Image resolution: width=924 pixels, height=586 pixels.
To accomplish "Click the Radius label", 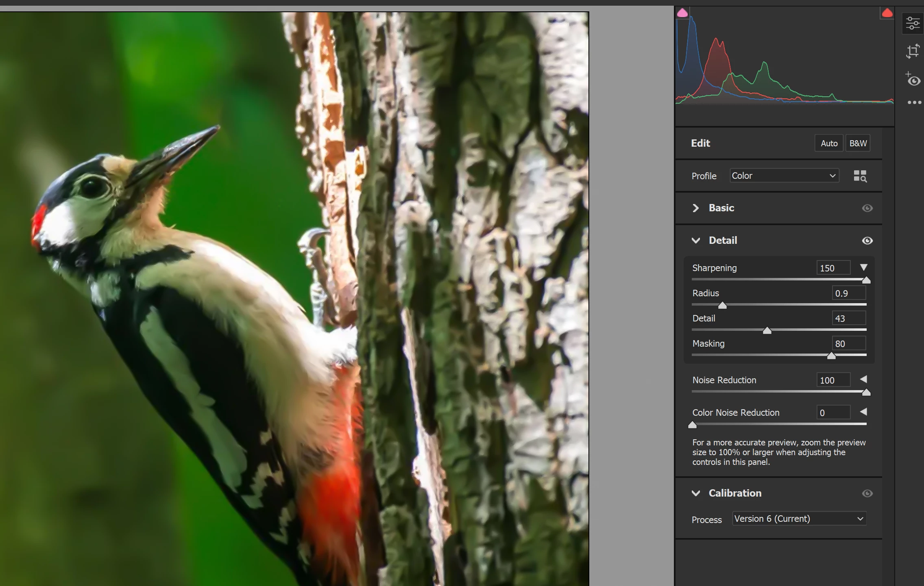I will tap(706, 293).
